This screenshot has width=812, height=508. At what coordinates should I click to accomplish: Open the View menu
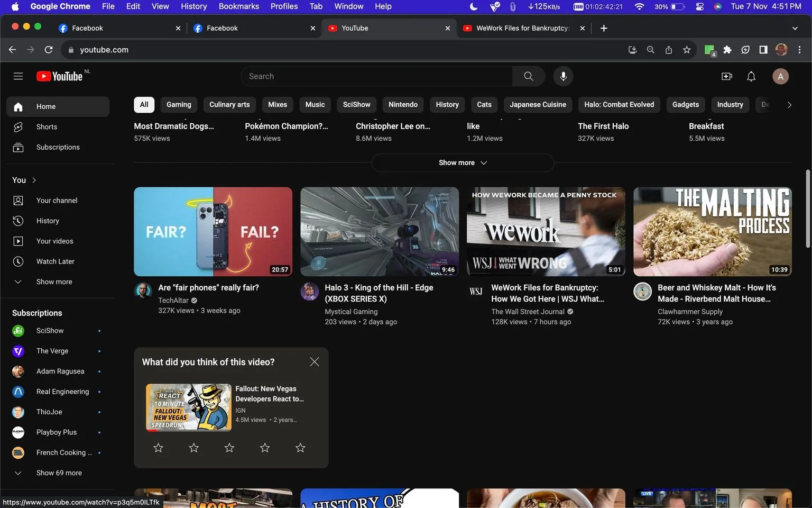click(x=160, y=6)
